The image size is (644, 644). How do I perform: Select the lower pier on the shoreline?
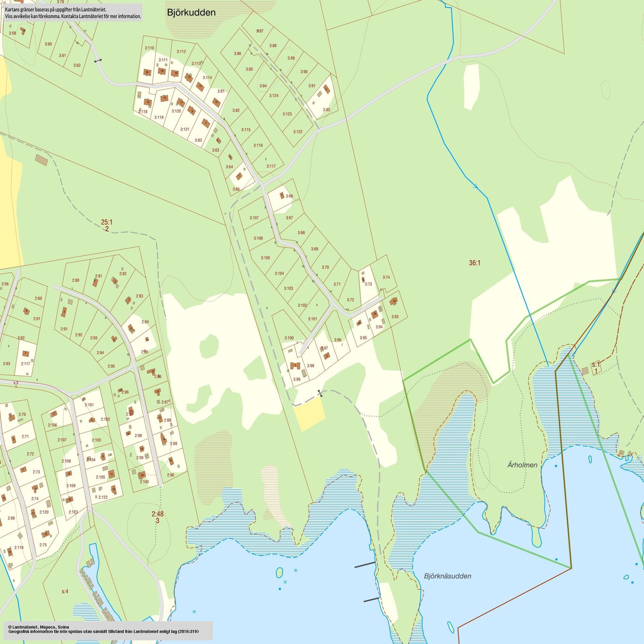[x=372, y=600]
